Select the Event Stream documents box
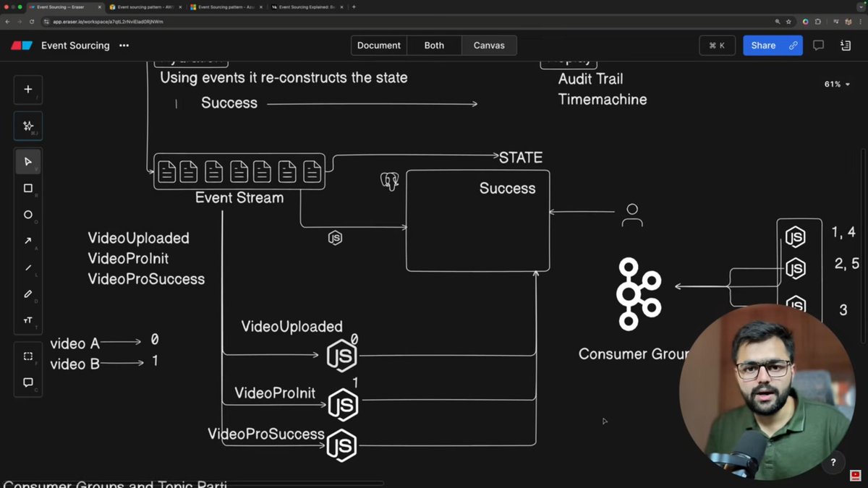868x488 pixels. click(239, 171)
